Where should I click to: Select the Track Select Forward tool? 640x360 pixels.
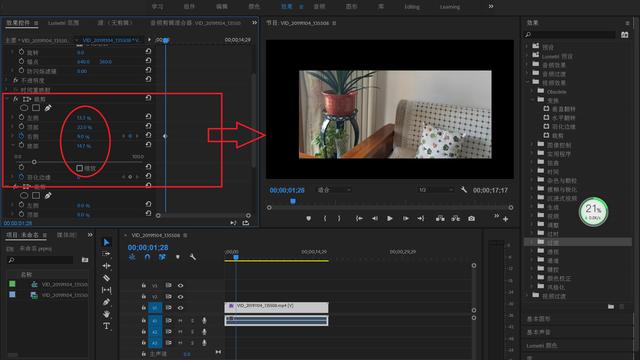point(107,254)
